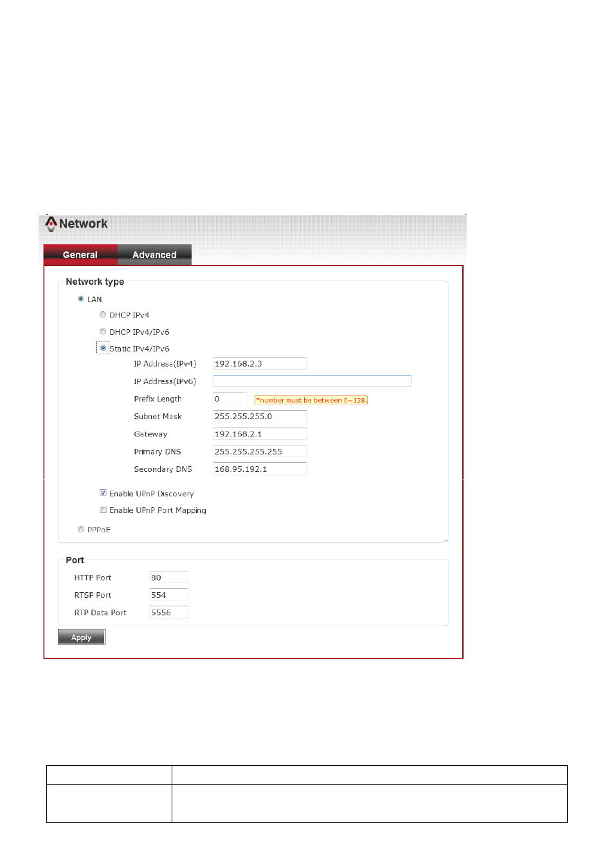Image resolution: width=614 pixels, height=868 pixels.
Task: Edit the Gateway address field
Action: point(260,434)
